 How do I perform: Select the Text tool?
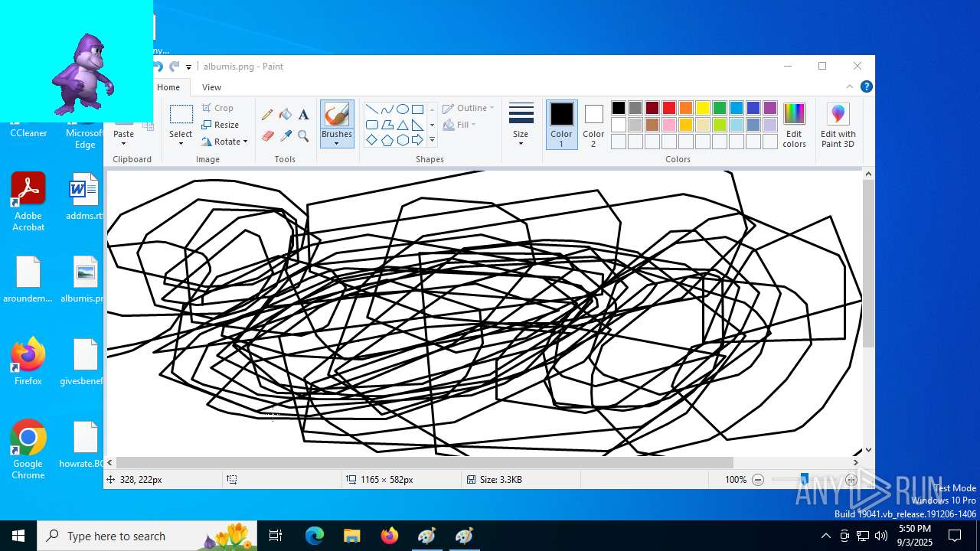point(303,115)
